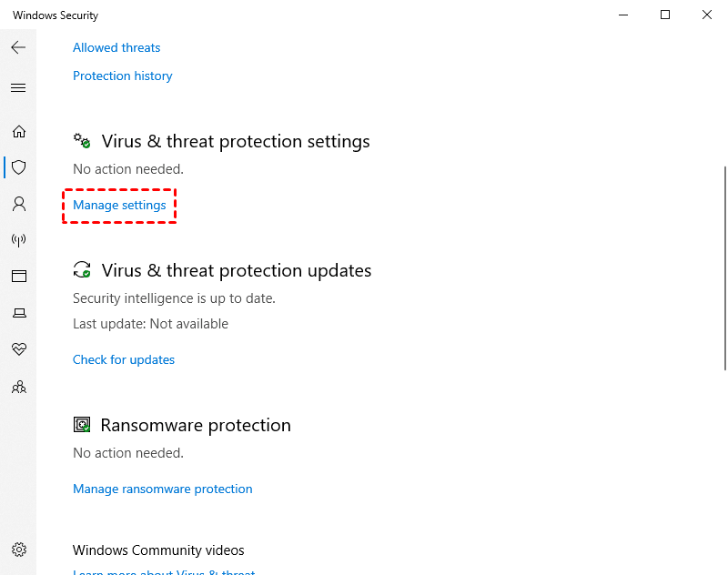Select the App & browser control icon

[x=18, y=276]
